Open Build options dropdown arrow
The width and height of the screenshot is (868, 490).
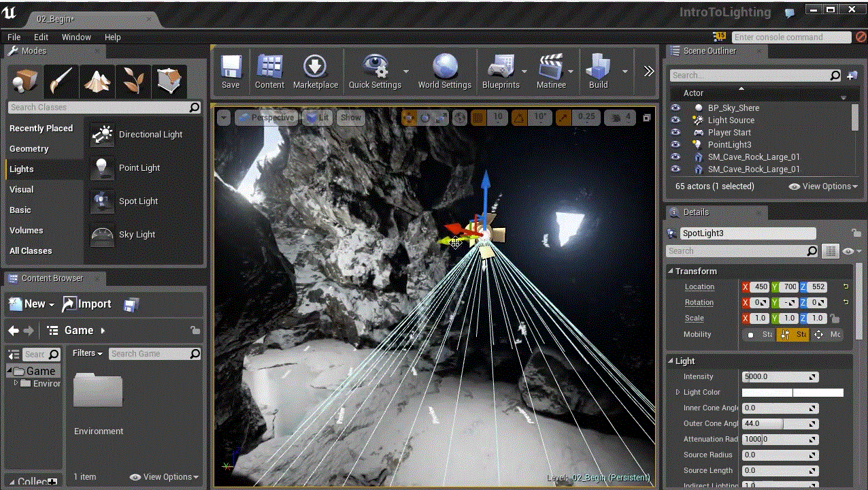tap(625, 71)
